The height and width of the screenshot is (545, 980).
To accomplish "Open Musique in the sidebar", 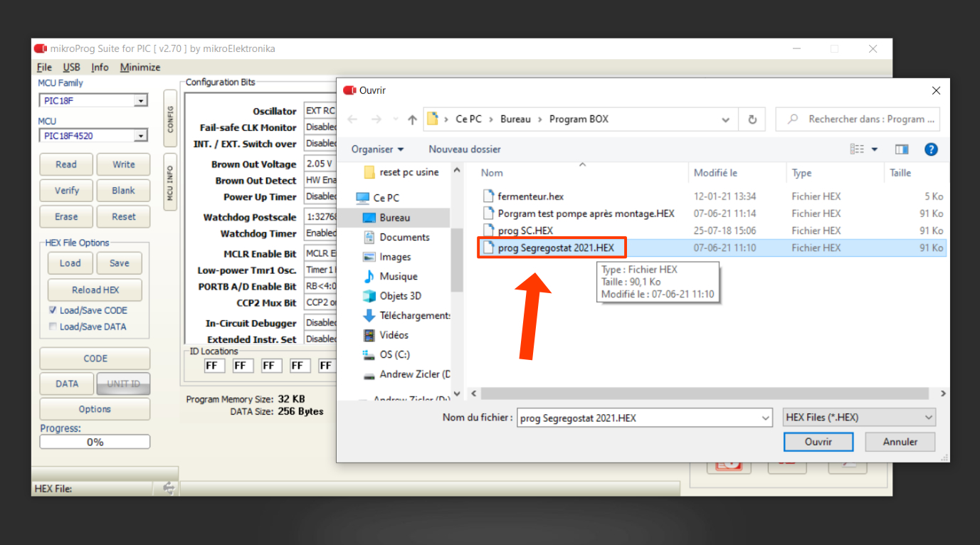I will click(x=399, y=276).
